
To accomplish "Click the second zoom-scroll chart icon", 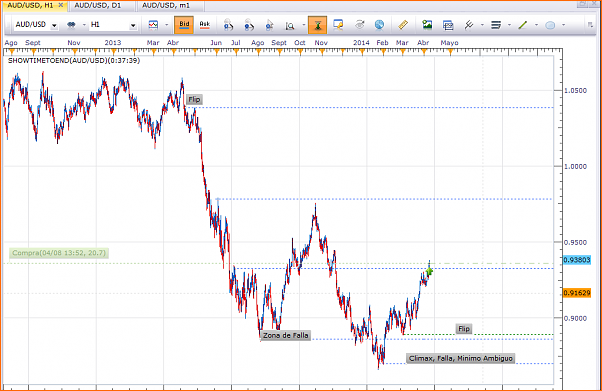I will [x=249, y=25].
